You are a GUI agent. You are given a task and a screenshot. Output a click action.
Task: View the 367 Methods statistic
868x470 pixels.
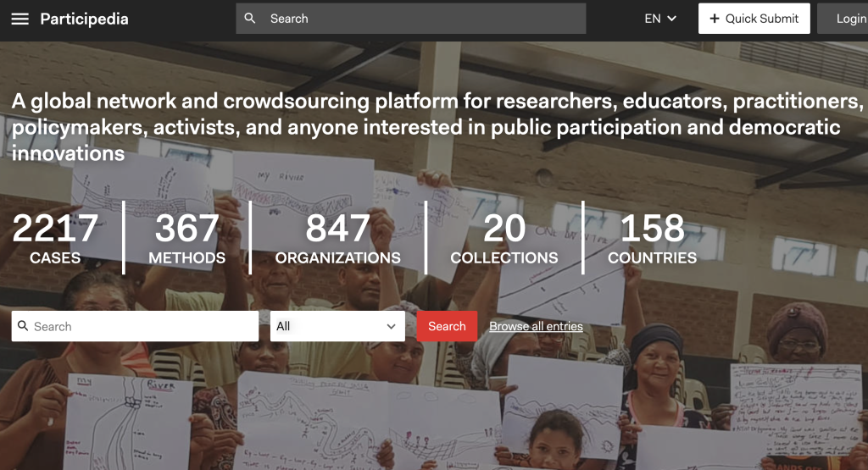tap(186, 239)
